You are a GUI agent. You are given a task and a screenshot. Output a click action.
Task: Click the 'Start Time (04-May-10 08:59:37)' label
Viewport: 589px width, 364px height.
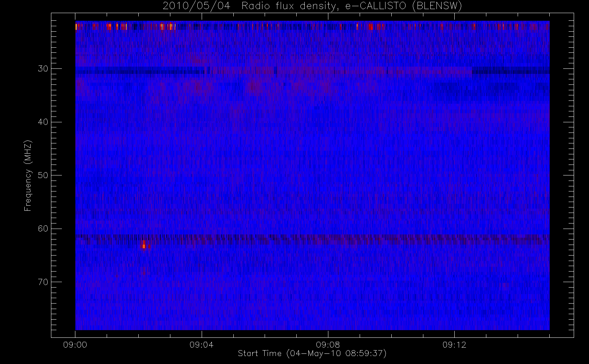tap(312, 353)
